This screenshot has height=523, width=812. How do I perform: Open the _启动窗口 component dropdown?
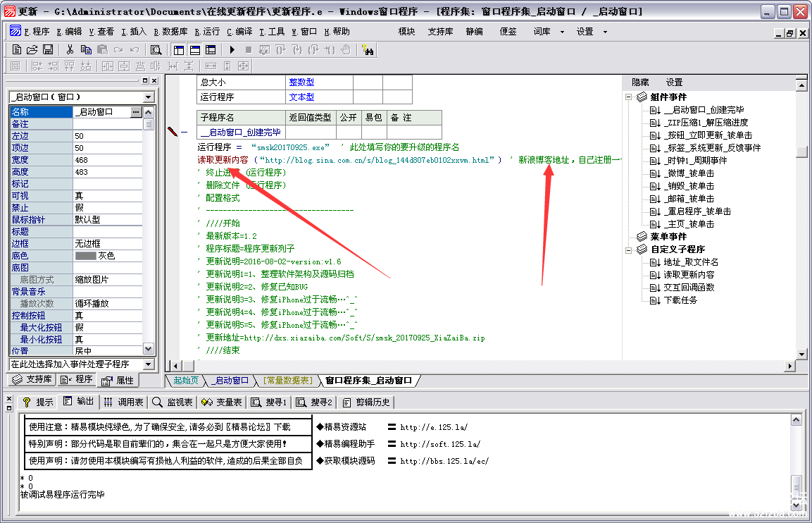pyautogui.click(x=148, y=97)
